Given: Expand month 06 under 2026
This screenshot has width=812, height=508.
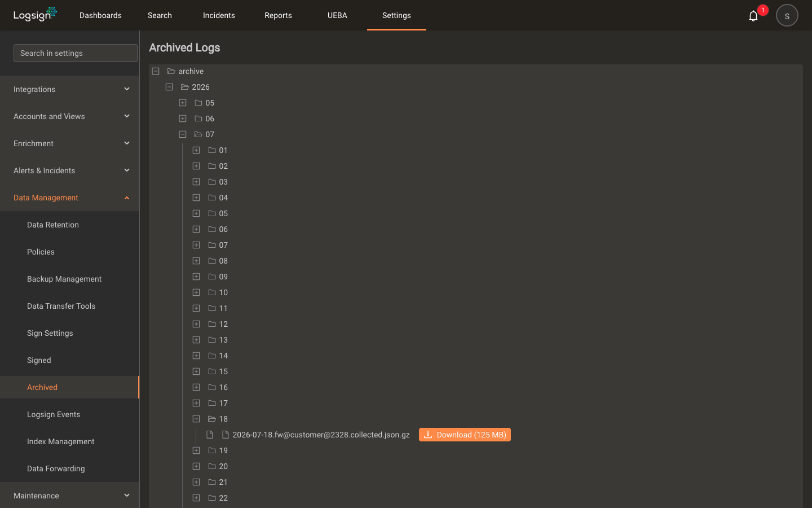Looking at the screenshot, I should (x=183, y=119).
